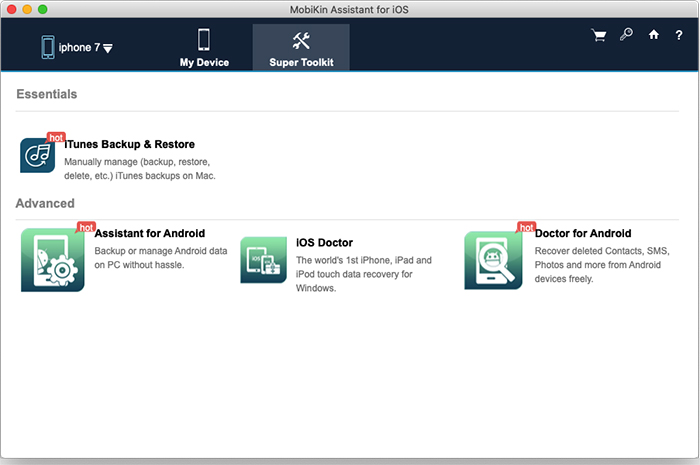Click 'Recover deleted Contacts, SMS,' description
This screenshot has height=465, width=700.
click(602, 251)
